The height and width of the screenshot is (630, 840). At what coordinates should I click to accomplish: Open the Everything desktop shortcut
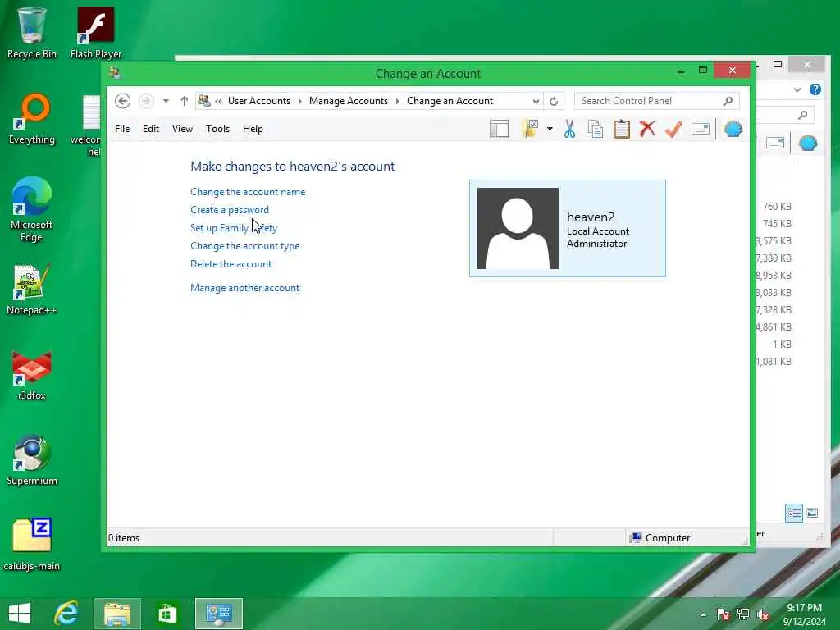pyautogui.click(x=32, y=119)
